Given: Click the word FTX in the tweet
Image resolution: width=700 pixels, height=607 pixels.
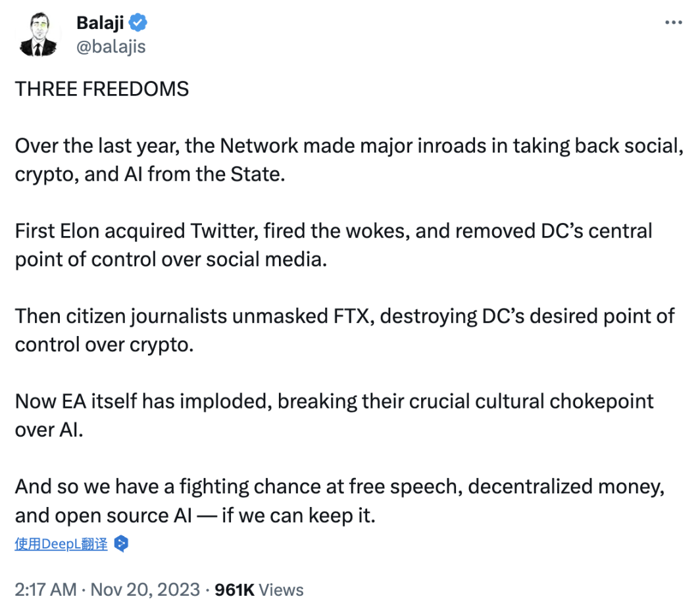Looking at the screenshot, I should [x=351, y=316].
